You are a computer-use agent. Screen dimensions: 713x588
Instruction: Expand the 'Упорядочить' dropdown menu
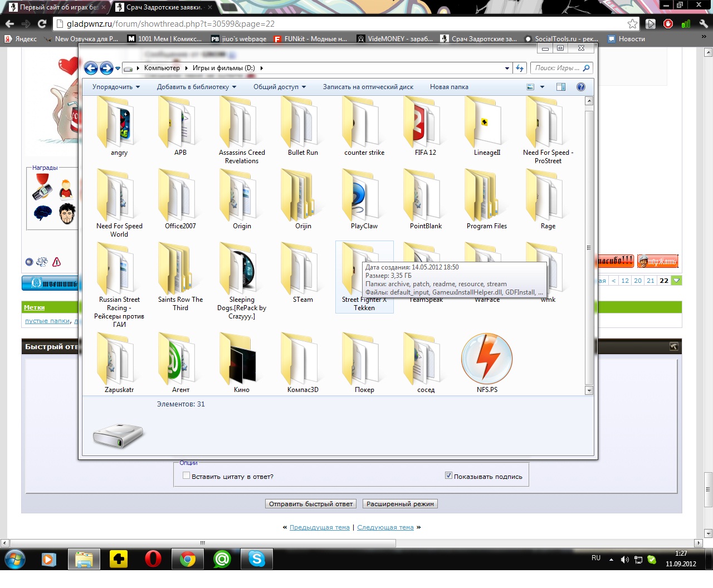pyautogui.click(x=116, y=87)
